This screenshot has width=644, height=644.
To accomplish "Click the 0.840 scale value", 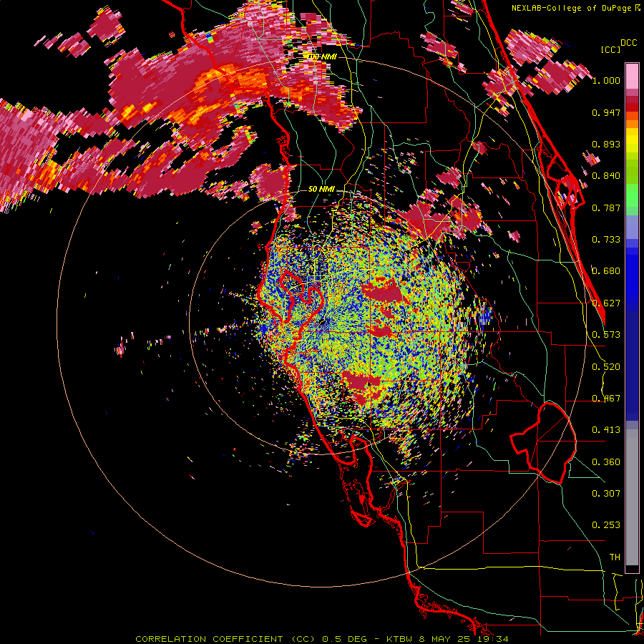I will (606, 176).
